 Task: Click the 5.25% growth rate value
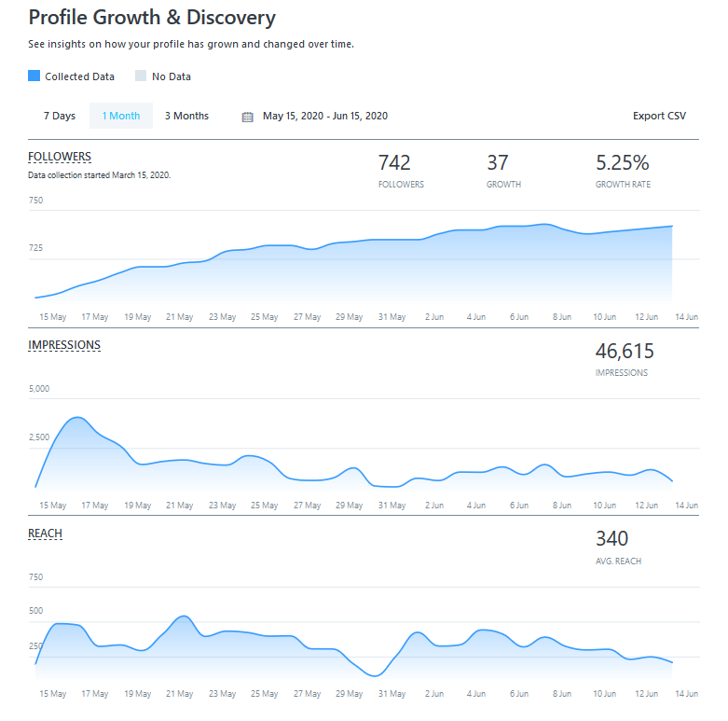click(622, 163)
